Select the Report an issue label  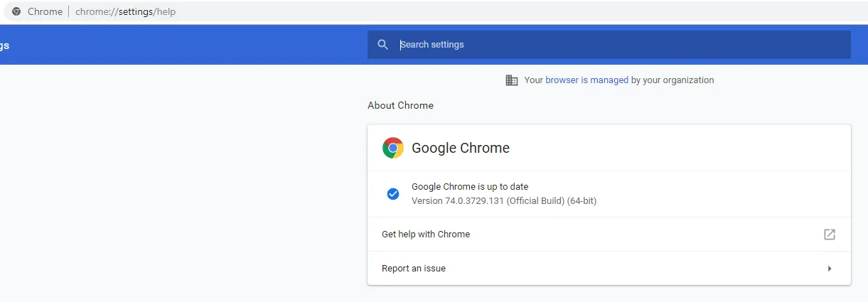click(414, 269)
